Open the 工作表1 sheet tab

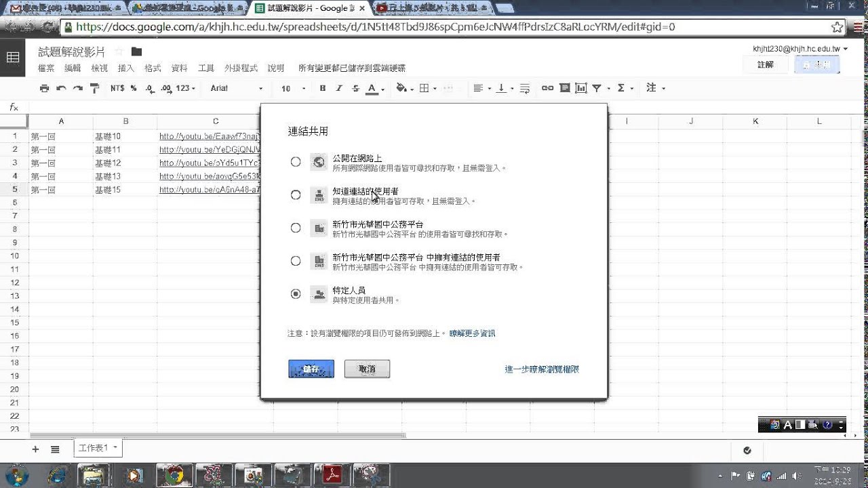coord(98,448)
